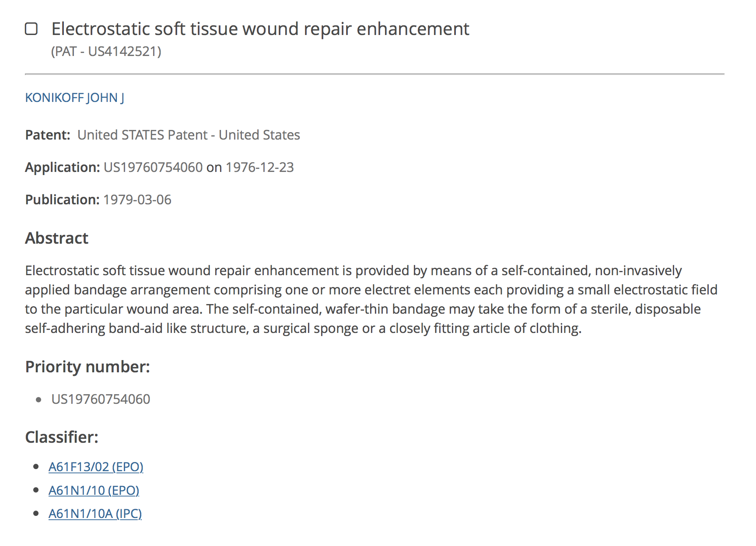Open inventor link KONIKOFF JOHN J
This screenshot has height=546, width=756.
[x=74, y=98]
